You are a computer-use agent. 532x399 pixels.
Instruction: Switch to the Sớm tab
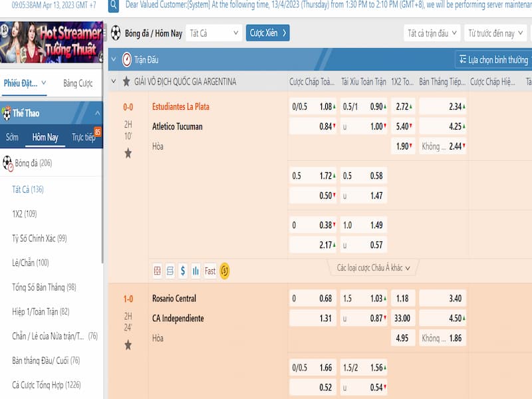coord(12,137)
